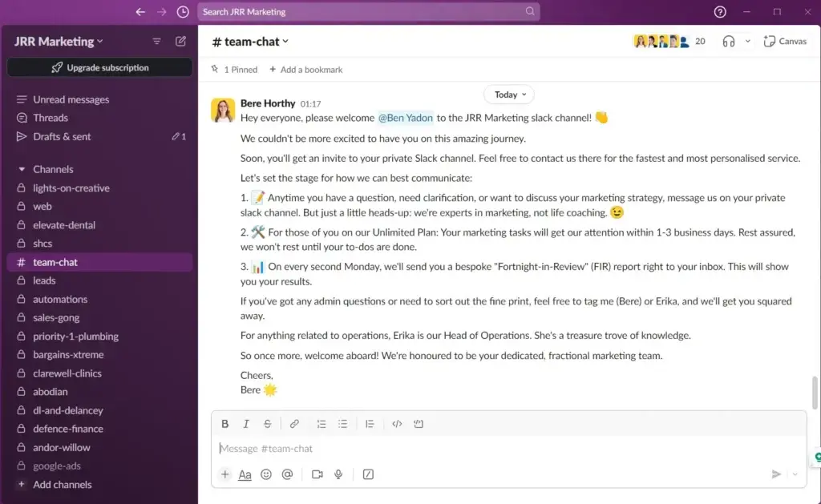Toggle numbered list formatting
Screen dimensions: 821x504
pyautogui.click(x=322, y=423)
